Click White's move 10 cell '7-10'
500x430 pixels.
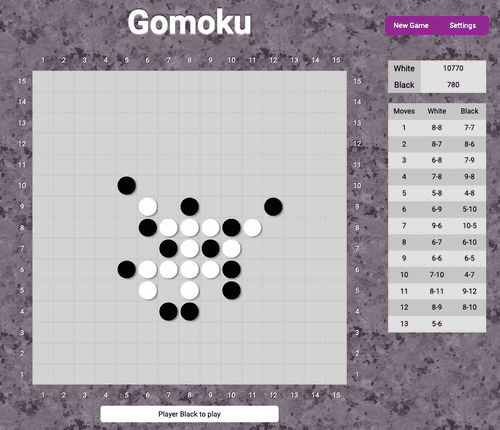click(437, 274)
